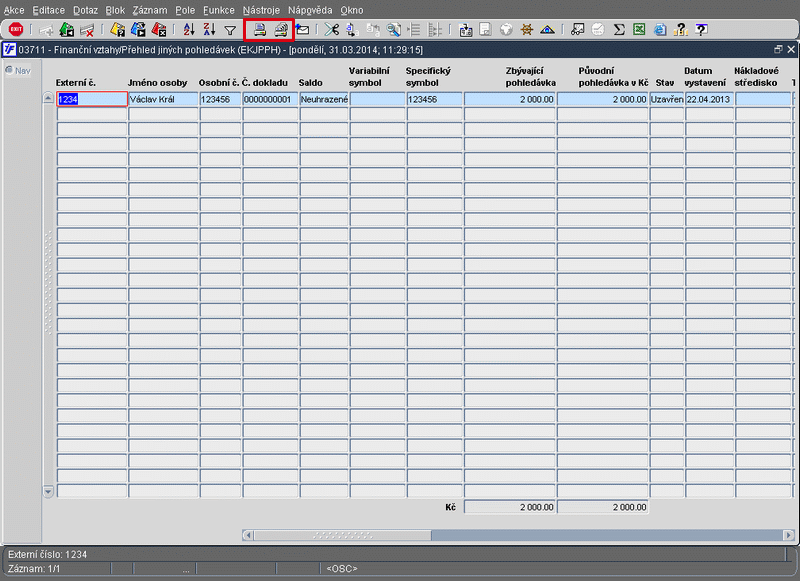Click the scissors cut icon
Image resolution: width=800 pixels, height=581 pixels.
(x=332, y=30)
